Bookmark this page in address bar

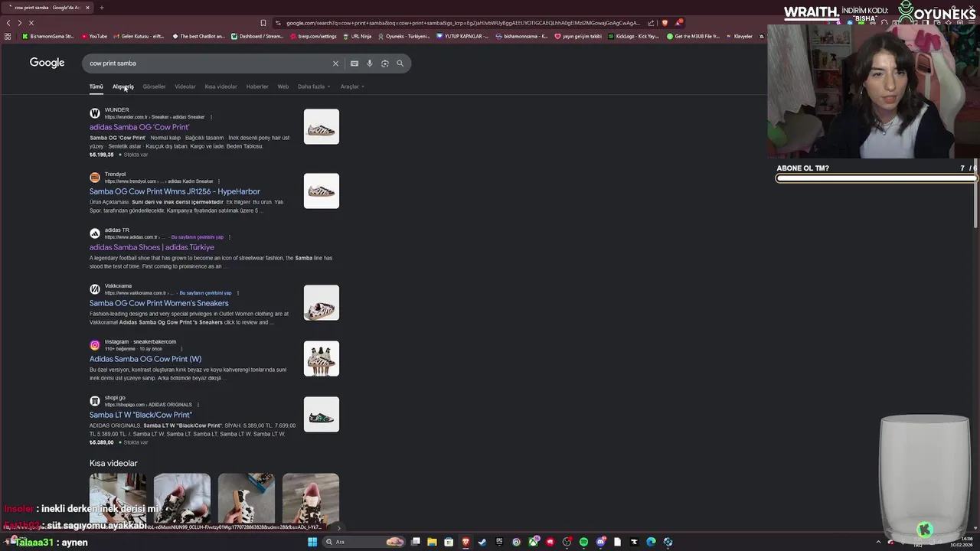tap(263, 23)
